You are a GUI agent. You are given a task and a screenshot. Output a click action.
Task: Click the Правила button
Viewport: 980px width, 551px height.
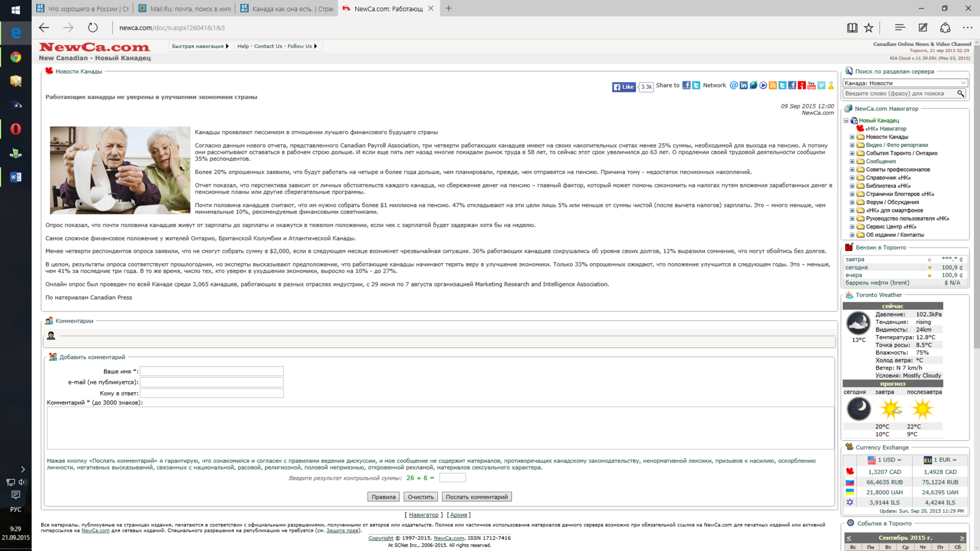click(383, 497)
